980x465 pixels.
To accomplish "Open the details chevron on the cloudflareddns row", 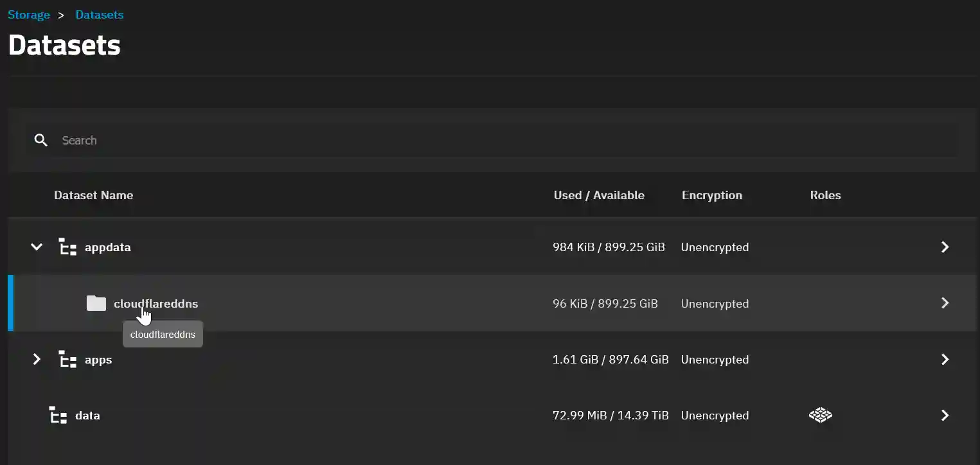I will (x=945, y=303).
